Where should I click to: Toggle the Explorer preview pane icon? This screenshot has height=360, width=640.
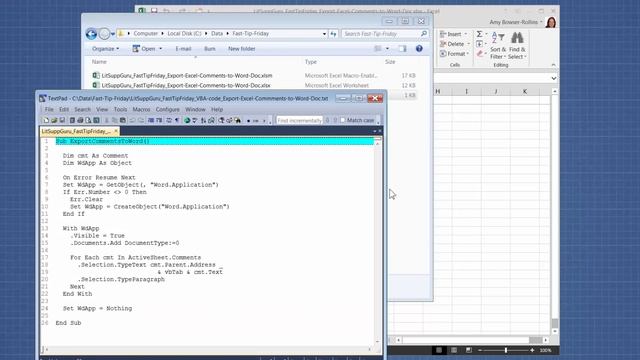click(402, 49)
